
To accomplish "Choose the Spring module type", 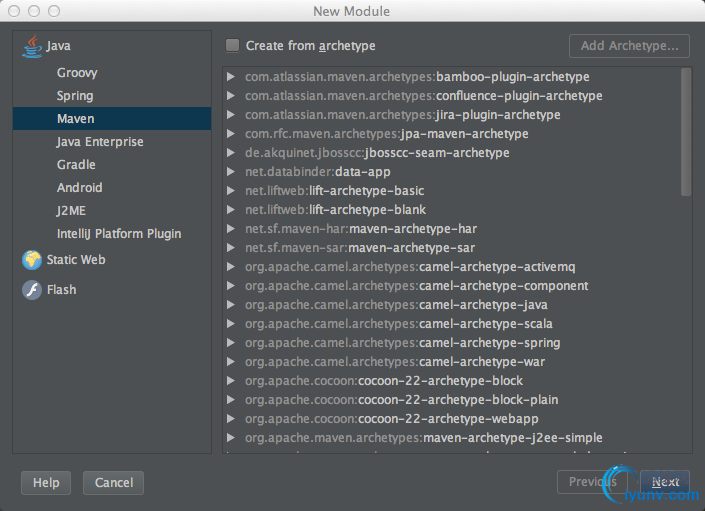I will coord(75,96).
